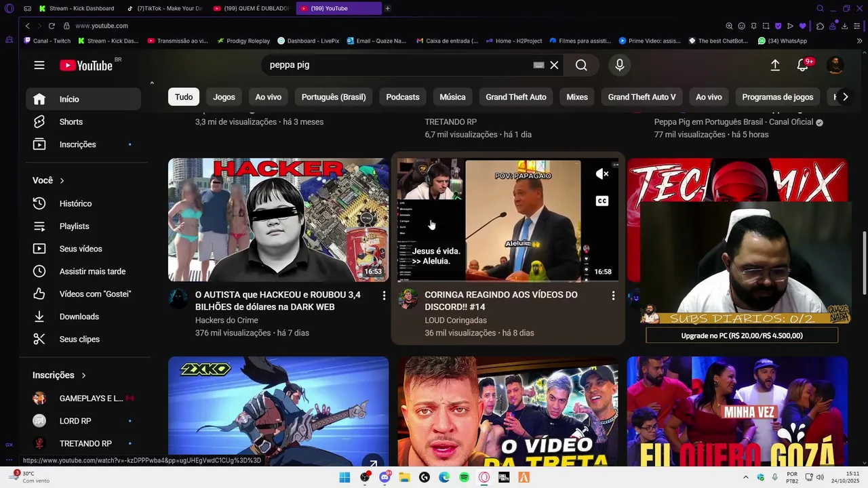Select Shorts in the sidebar
868x488 pixels.
83,122
